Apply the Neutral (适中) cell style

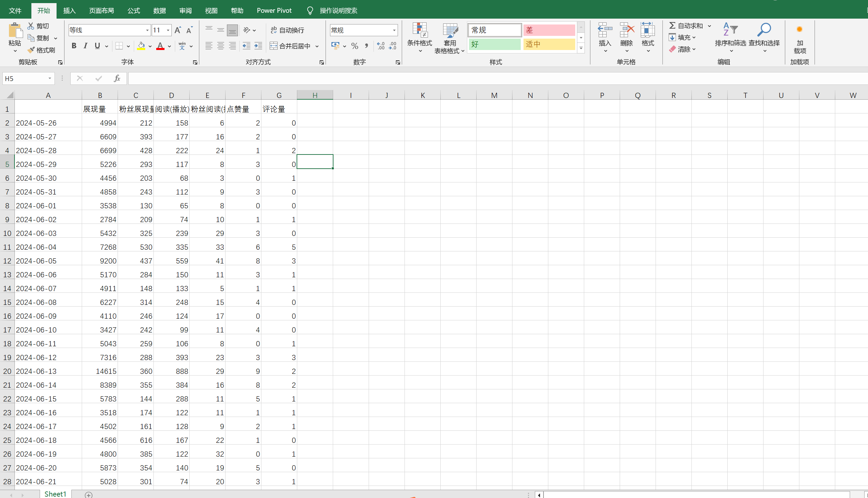click(549, 44)
